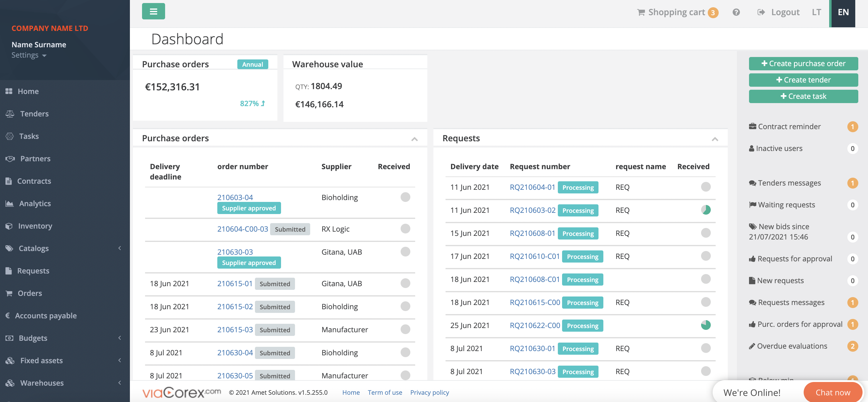Select the Inventory sidebar icon
This screenshot has width=868, height=402.
pos(9,226)
